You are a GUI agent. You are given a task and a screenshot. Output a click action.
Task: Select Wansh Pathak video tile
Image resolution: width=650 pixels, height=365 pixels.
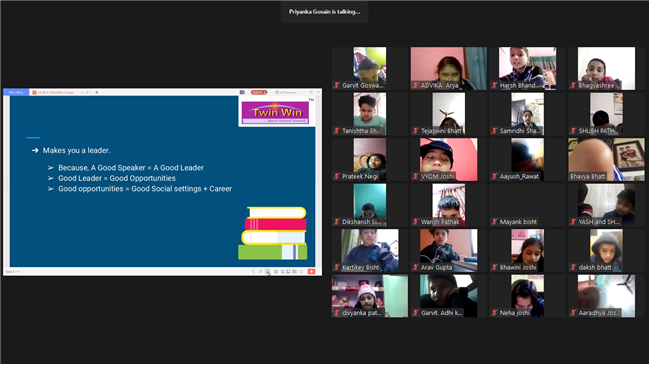[449, 205]
